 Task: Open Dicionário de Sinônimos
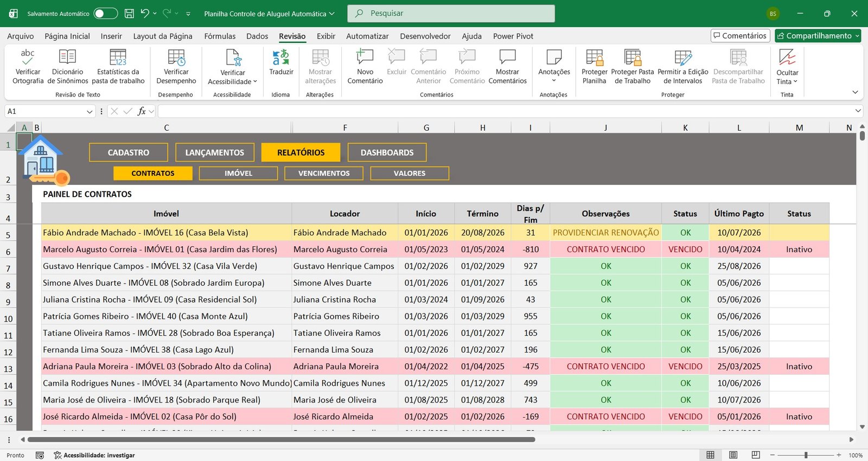(67, 67)
